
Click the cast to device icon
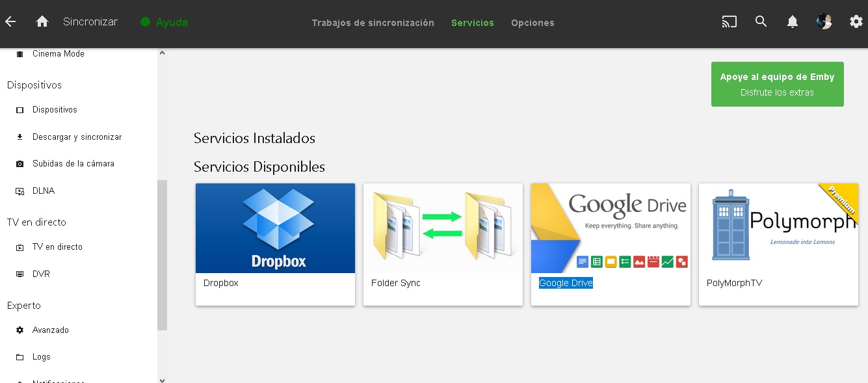coord(730,21)
